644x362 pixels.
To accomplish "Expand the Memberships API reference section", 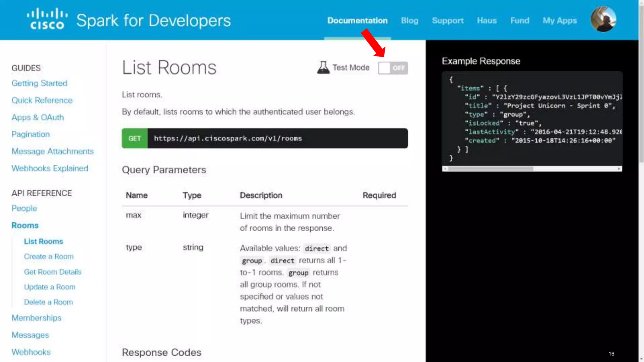I will coord(36,318).
